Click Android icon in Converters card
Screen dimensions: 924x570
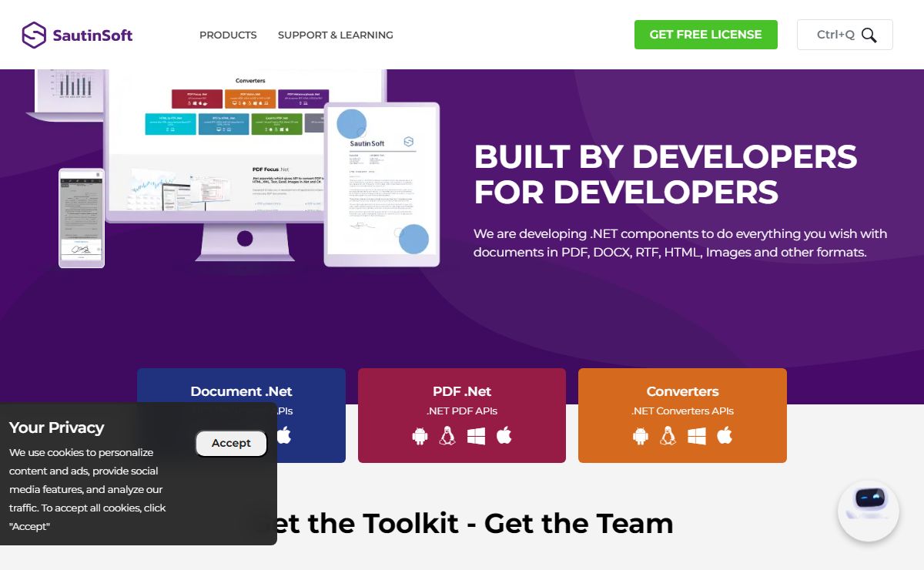pos(641,437)
